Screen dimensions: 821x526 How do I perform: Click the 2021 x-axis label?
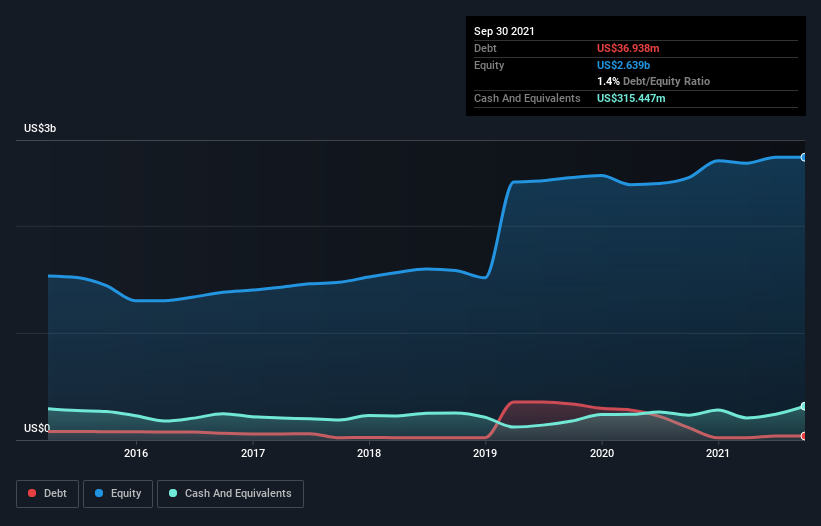click(x=718, y=453)
